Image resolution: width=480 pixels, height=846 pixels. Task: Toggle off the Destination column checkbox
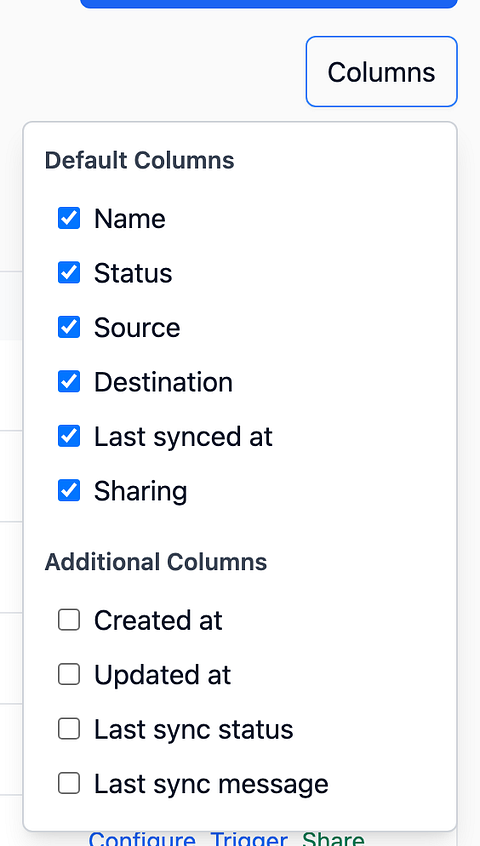[x=69, y=381]
